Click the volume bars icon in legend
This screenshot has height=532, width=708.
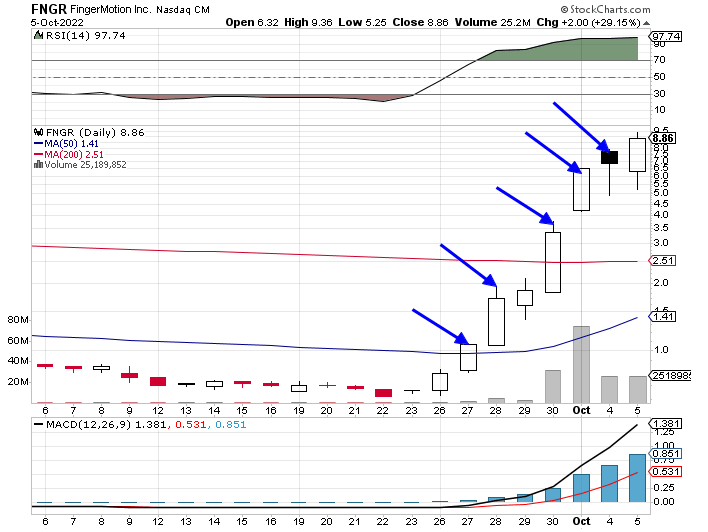click(x=38, y=164)
